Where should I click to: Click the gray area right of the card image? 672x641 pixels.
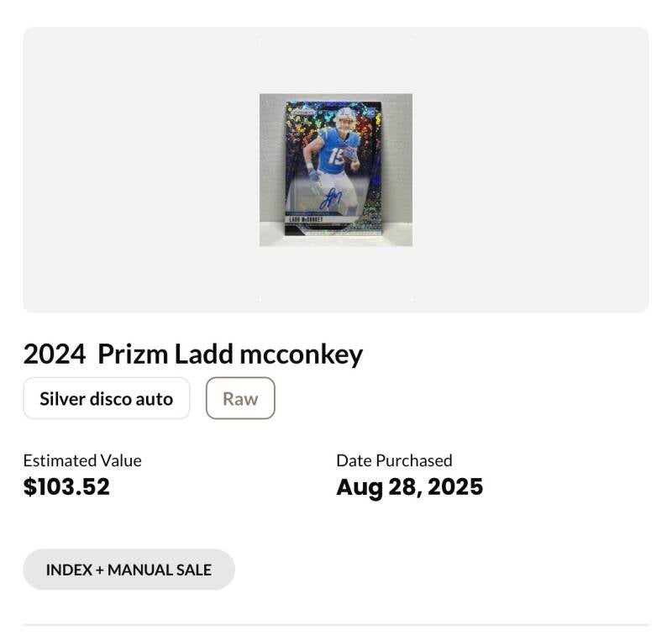(529, 170)
